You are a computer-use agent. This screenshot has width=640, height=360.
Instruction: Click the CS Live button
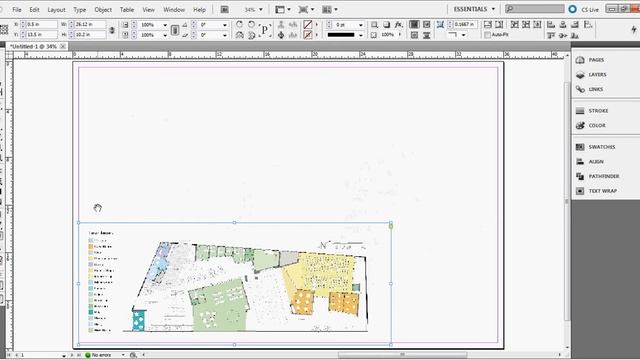coord(584,9)
